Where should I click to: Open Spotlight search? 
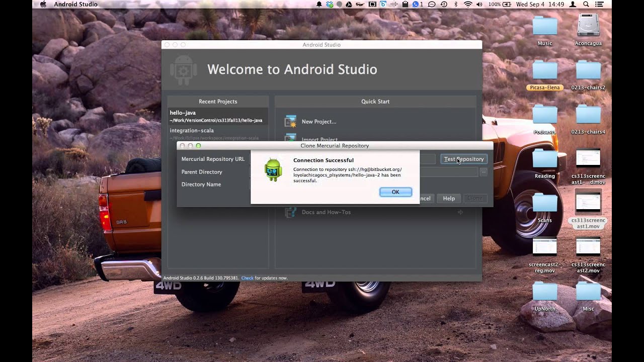[586, 5]
